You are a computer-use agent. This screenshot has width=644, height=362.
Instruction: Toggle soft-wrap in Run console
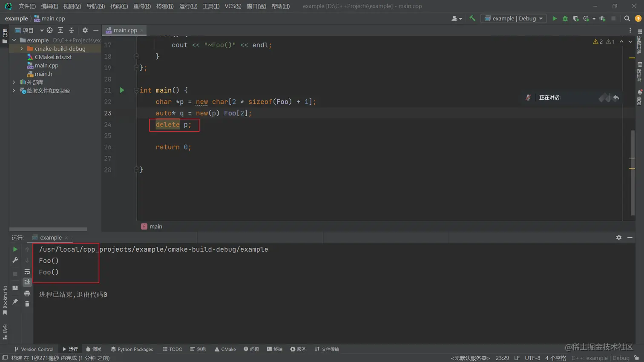tap(27, 271)
